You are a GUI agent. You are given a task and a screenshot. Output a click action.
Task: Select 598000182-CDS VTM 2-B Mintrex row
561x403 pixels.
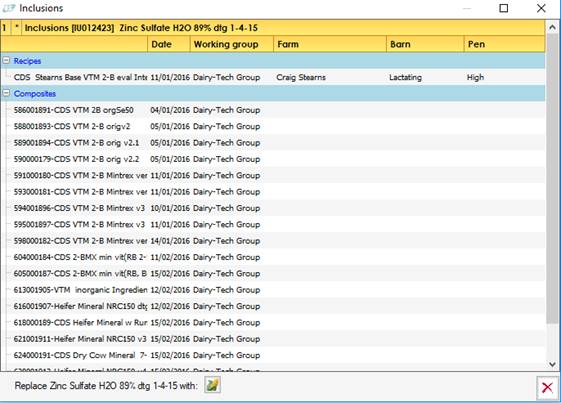(274, 241)
